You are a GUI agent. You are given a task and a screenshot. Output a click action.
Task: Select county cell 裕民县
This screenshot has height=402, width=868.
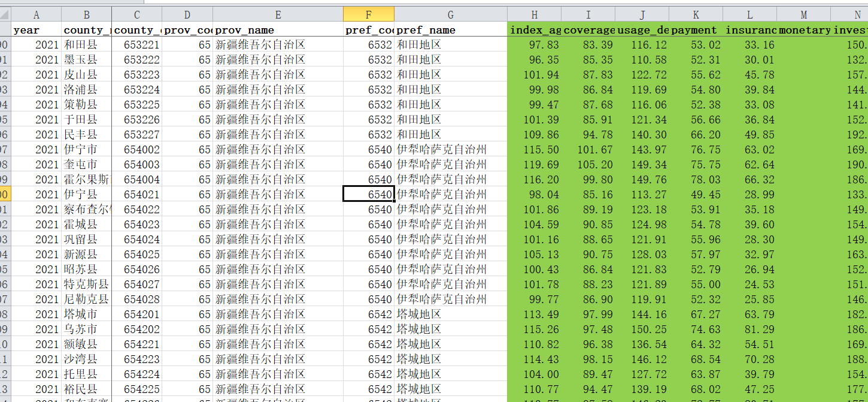click(x=87, y=389)
